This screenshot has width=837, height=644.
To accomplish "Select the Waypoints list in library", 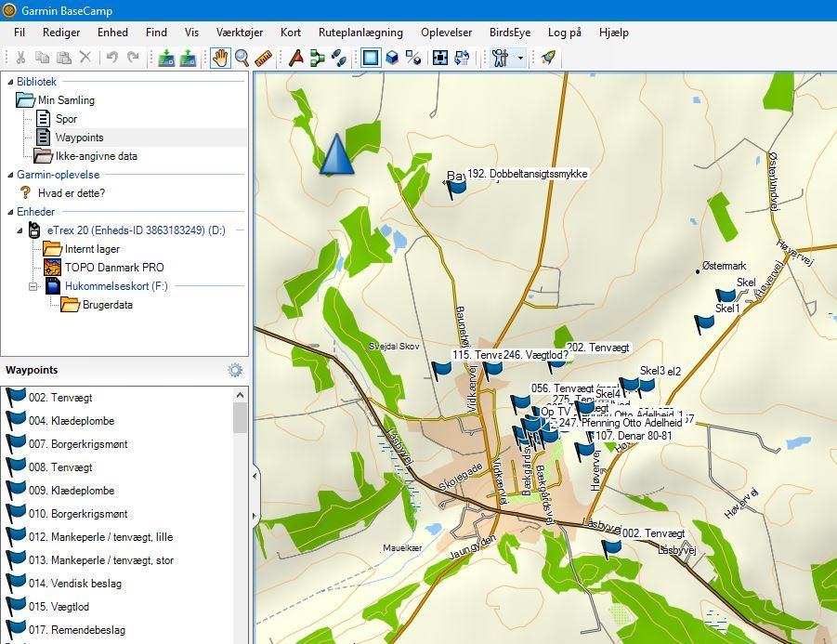I will pos(80,138).
